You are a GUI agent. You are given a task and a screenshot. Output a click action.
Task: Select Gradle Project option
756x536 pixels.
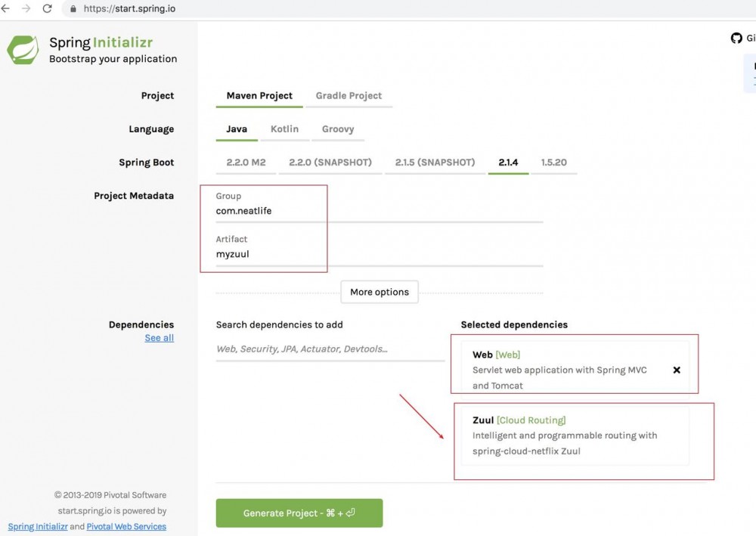[x=349, y=96]
